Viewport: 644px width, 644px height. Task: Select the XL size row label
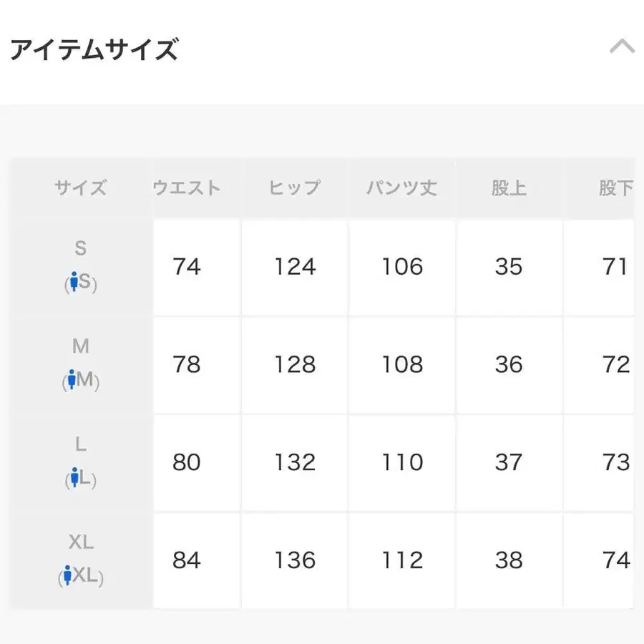pos(80,542)
